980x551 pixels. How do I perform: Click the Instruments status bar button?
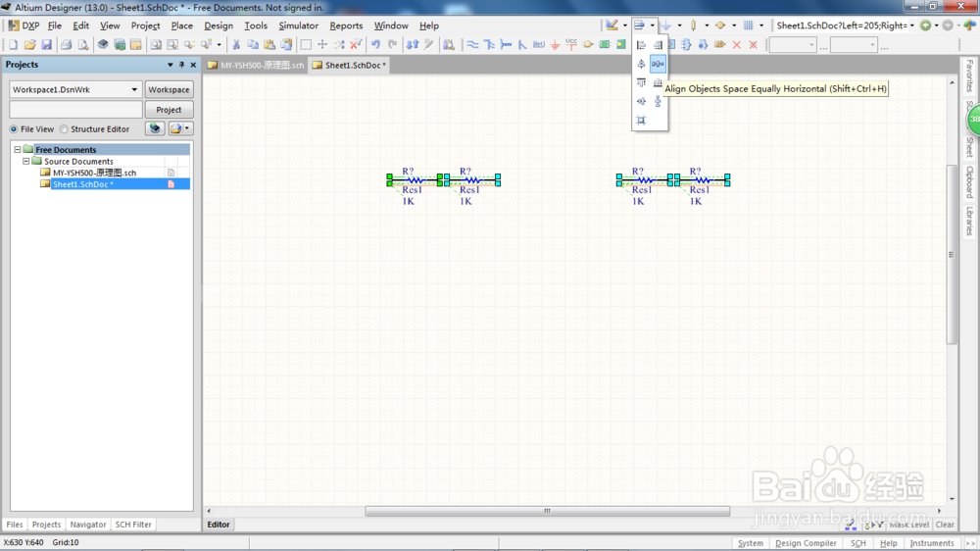[931, 543]
